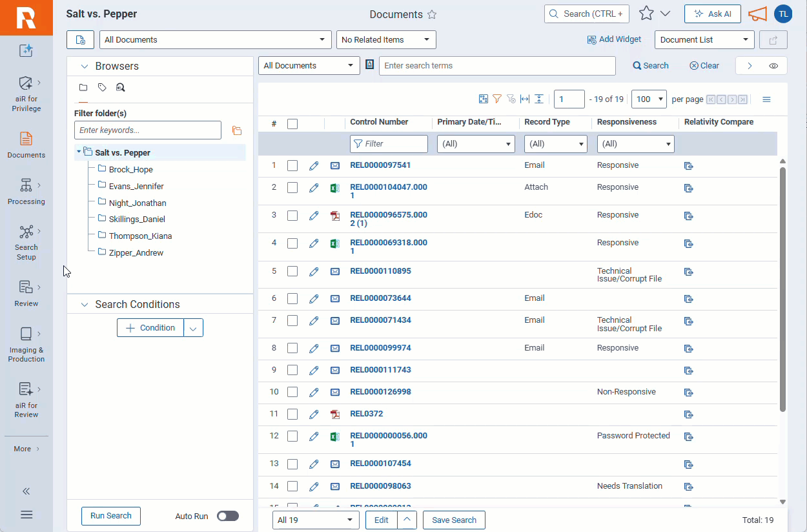Check the box for REL0000126998
This screenshot has width=807, height=532.
292,392
